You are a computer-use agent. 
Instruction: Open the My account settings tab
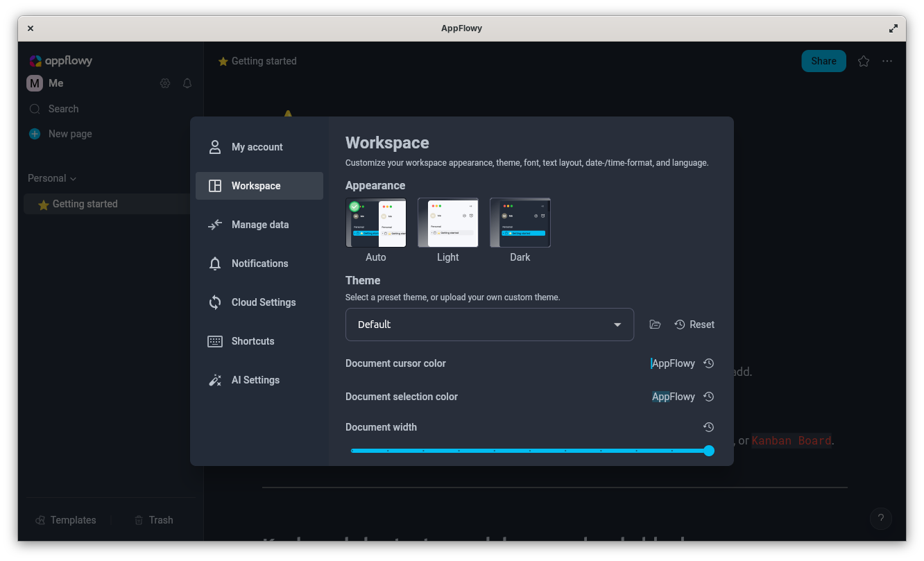tap(259, 147)
